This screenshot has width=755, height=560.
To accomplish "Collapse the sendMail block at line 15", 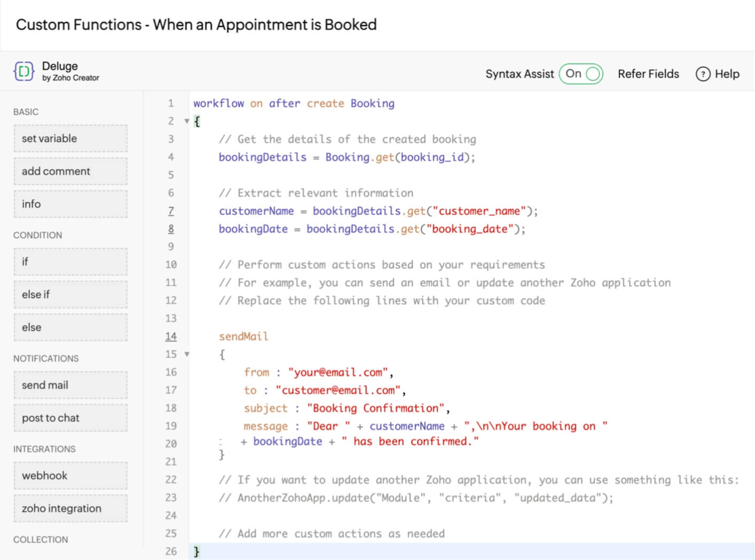I will [187, 354].
